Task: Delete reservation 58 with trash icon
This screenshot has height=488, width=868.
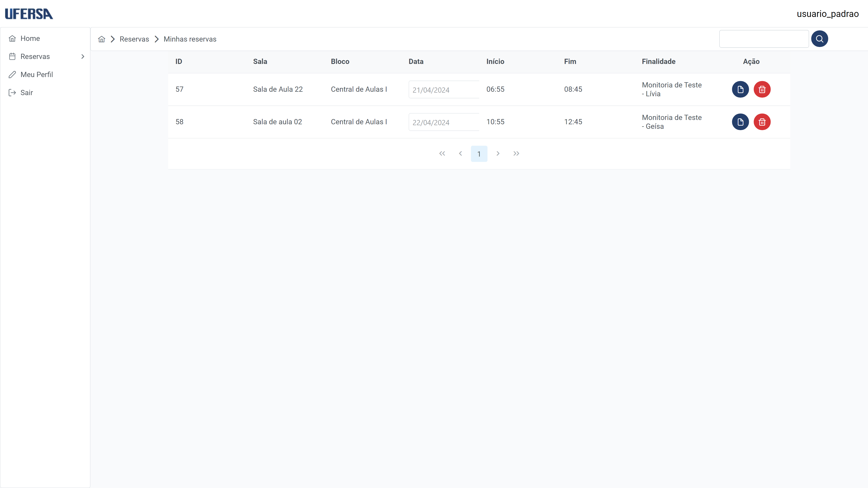Action: (762, 122)
